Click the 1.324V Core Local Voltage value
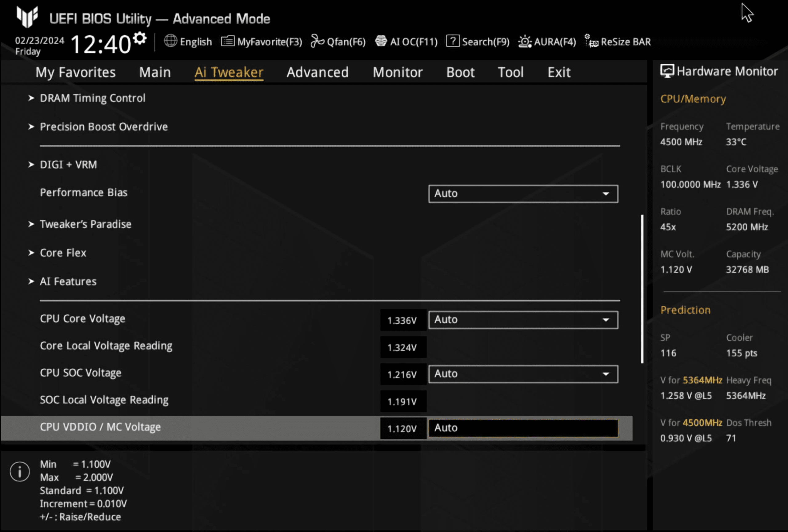 pyautogui.click(x=403, y=347)
